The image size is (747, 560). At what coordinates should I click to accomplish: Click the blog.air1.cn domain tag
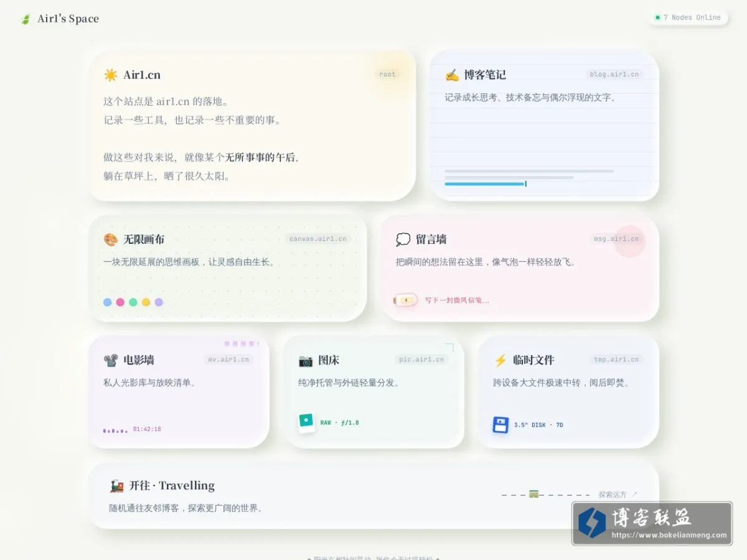[614, 74]
